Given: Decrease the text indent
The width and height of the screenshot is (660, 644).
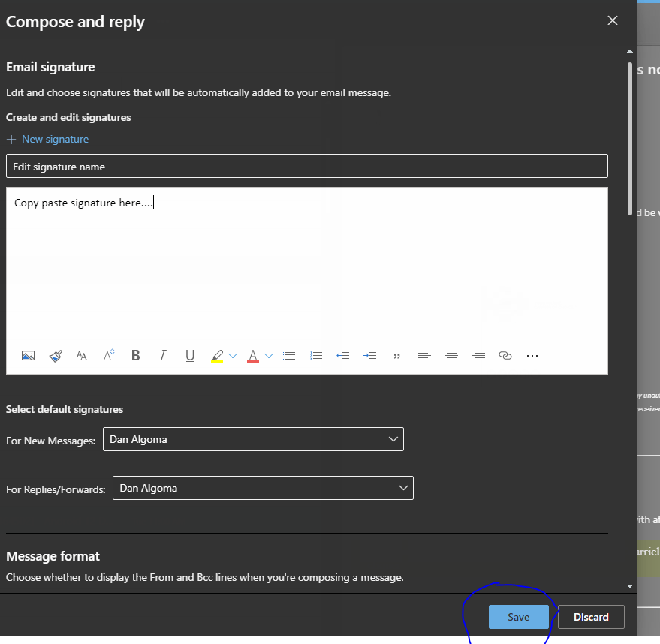Looking at the screenshot, I should click(343, 356).
